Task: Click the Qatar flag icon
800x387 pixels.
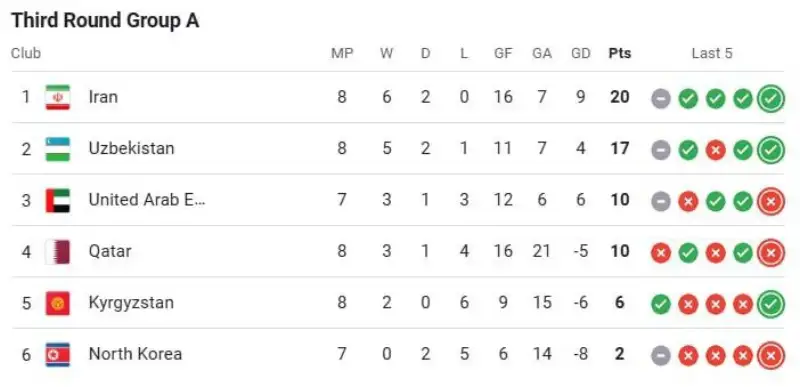Action: coord(58,252)
